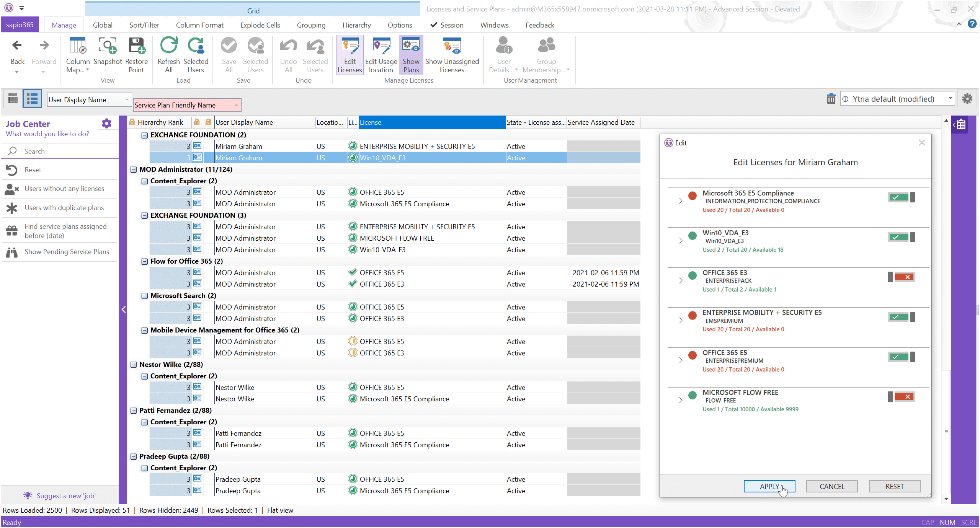The height and width of the screenshot is (528, 980).
Task: Switch to the Hierarchy ribbon tab
Action: 356,25
